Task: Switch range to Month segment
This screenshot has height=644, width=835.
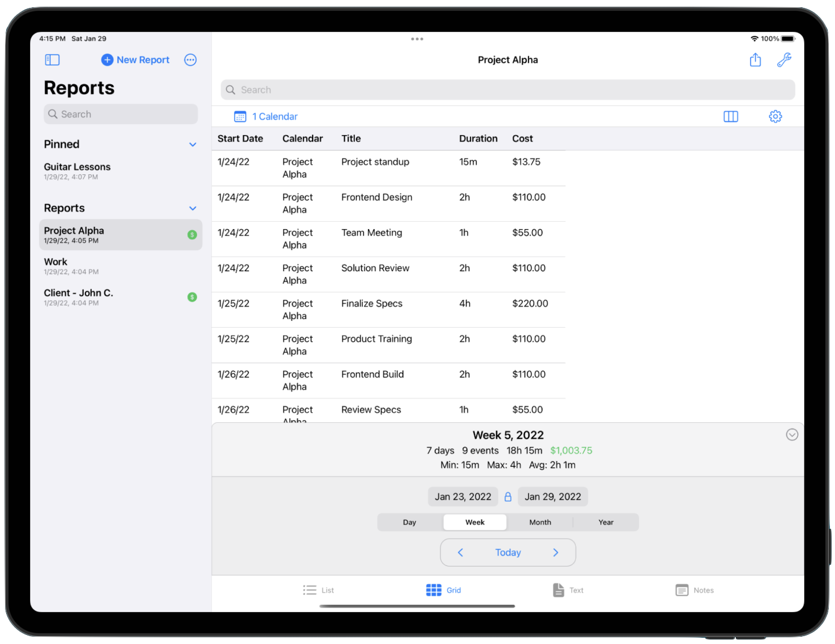Action: (x=540, y=522)
